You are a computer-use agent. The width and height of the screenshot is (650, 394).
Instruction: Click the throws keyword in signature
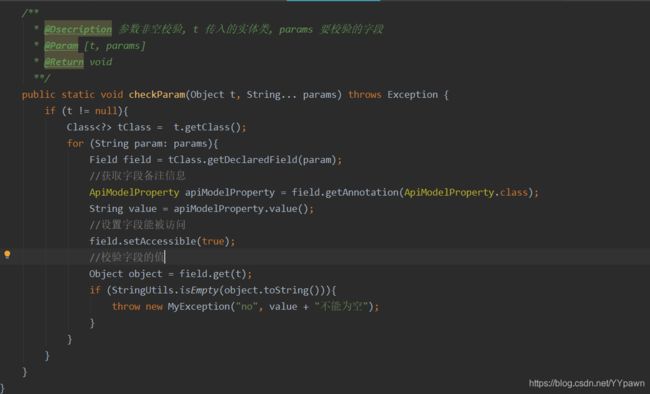[365, 95]
